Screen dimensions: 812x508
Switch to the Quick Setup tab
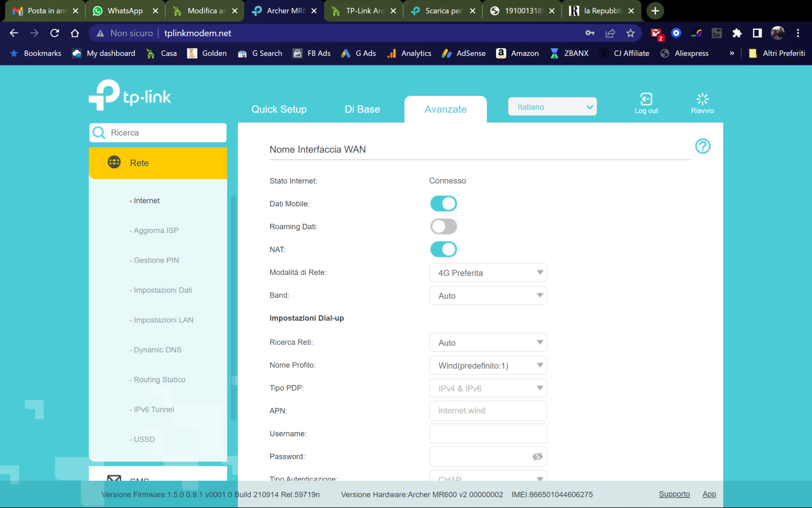(279, 109)
